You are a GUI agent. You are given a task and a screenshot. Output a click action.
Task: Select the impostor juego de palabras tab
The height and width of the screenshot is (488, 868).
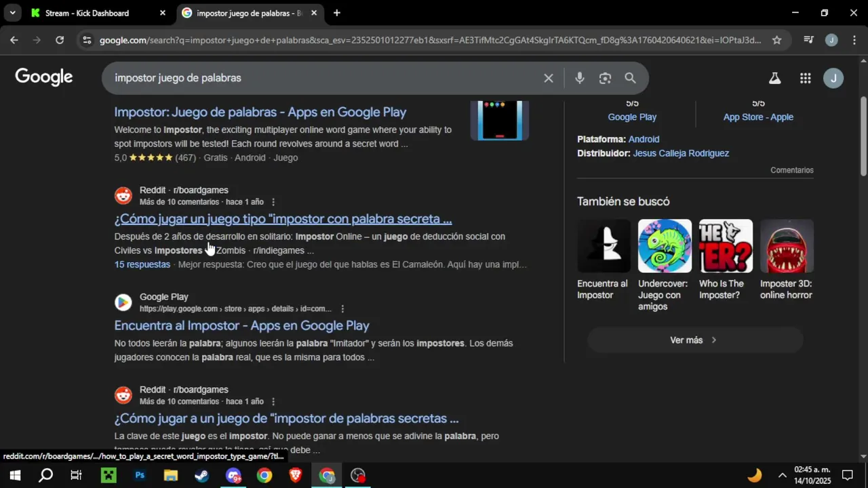[x=249, y=13]
